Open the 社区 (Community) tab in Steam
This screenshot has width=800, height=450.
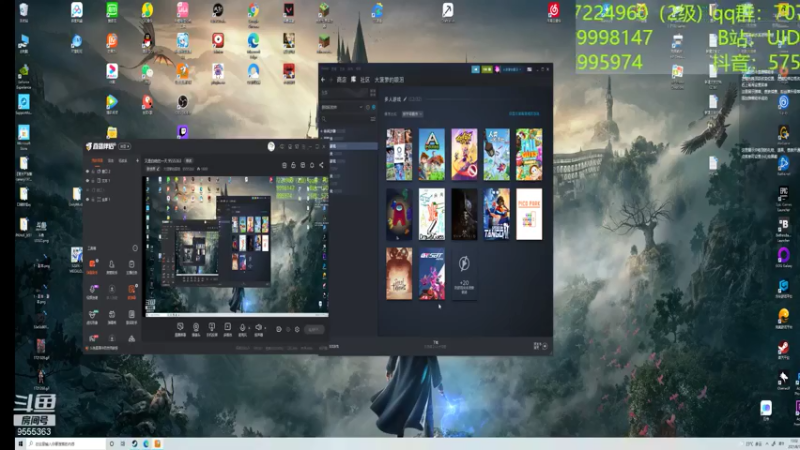tap(365, 80)
